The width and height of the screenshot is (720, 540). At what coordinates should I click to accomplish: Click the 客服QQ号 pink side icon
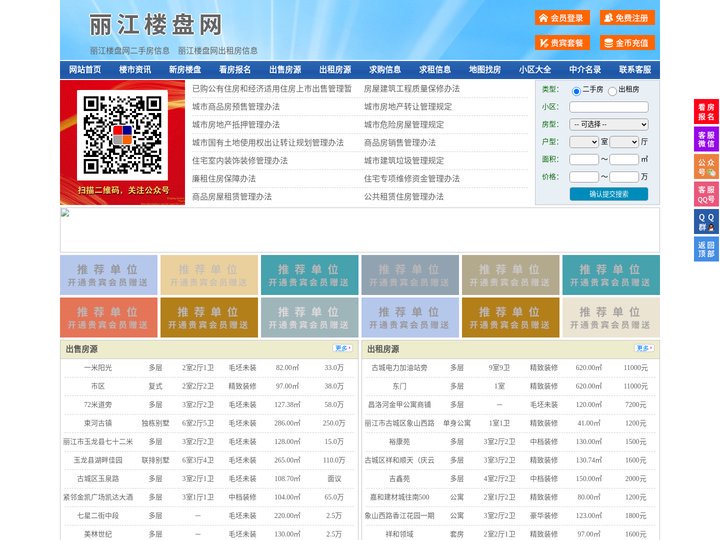coord(706,194)
